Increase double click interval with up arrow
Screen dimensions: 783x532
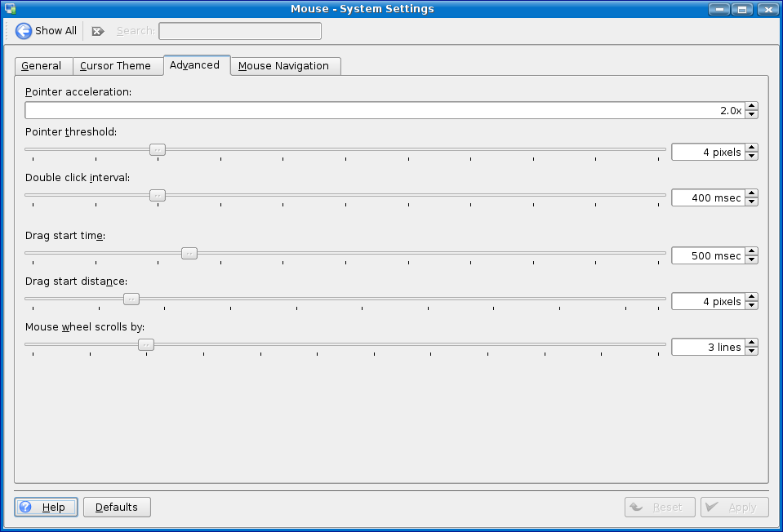point(751,193)
